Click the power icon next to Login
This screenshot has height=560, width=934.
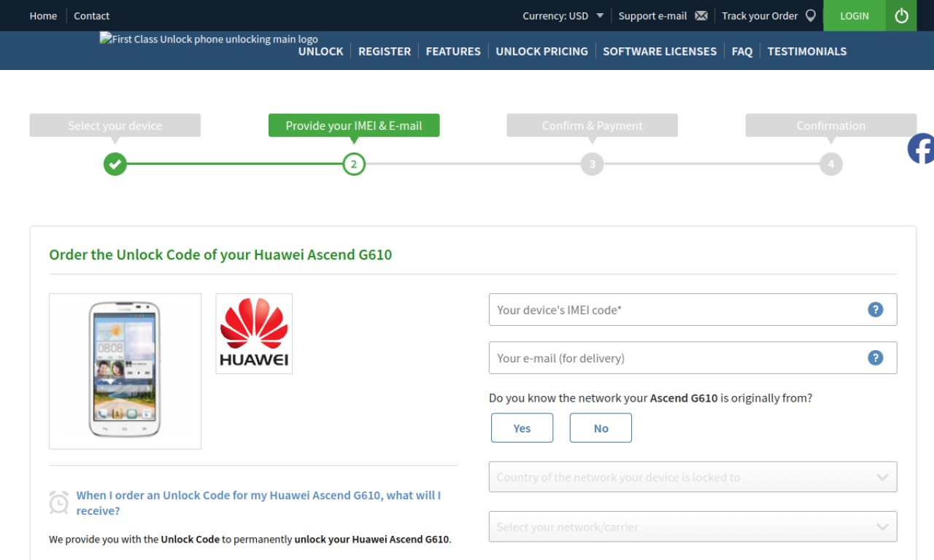coord(901,15)
